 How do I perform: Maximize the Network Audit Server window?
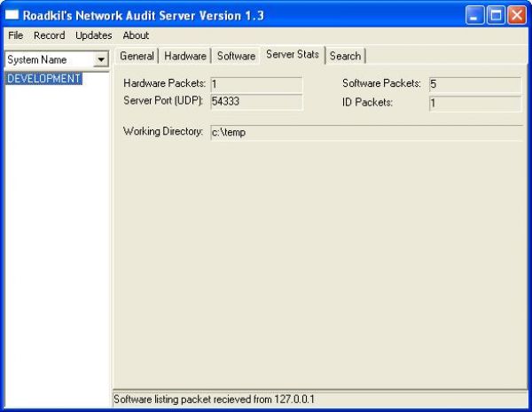497,15
